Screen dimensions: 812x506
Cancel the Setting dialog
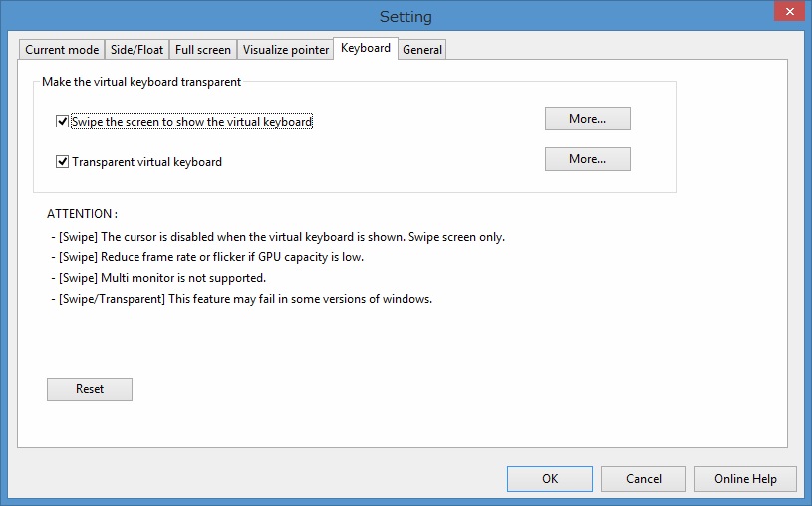[x=644, y=479]
